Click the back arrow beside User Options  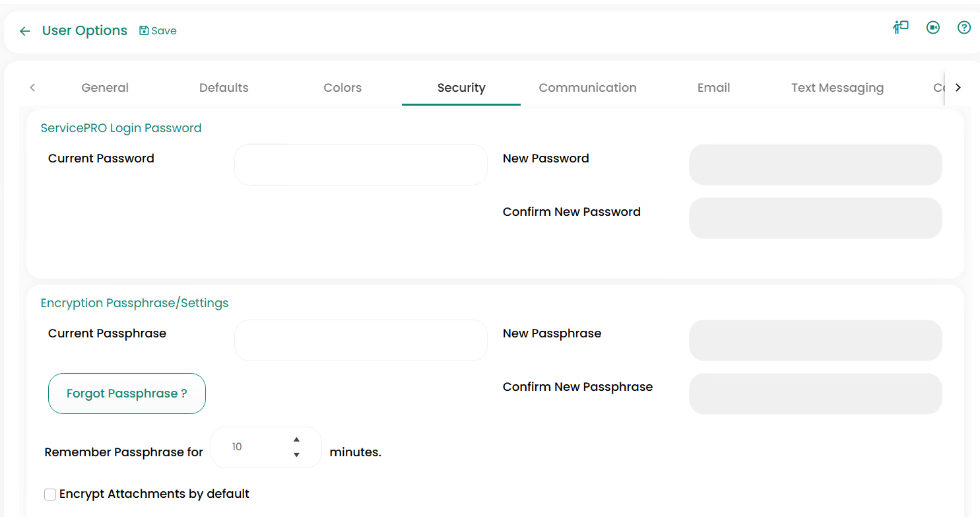pos(25,31)
